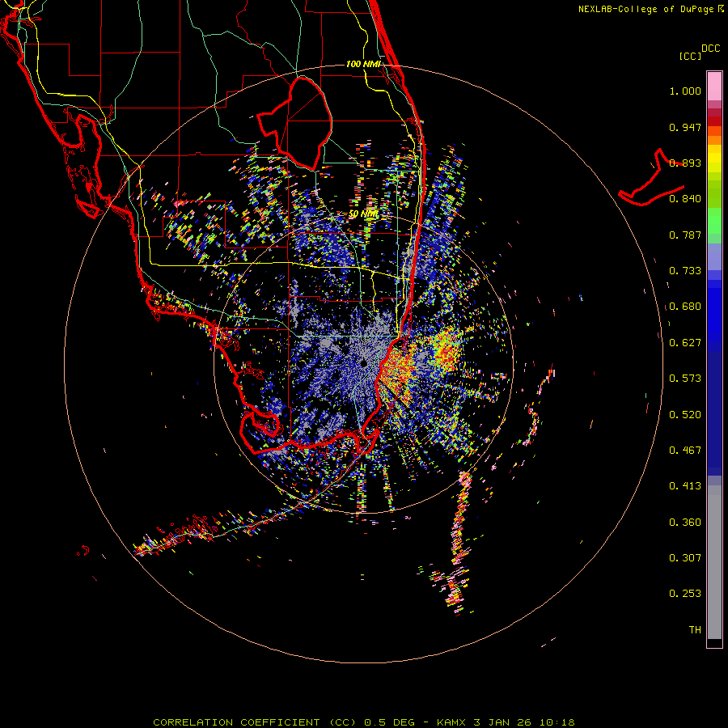Click the 50 NMI range ring label
This screenshot has height=728, width=728.
point(363,214)
